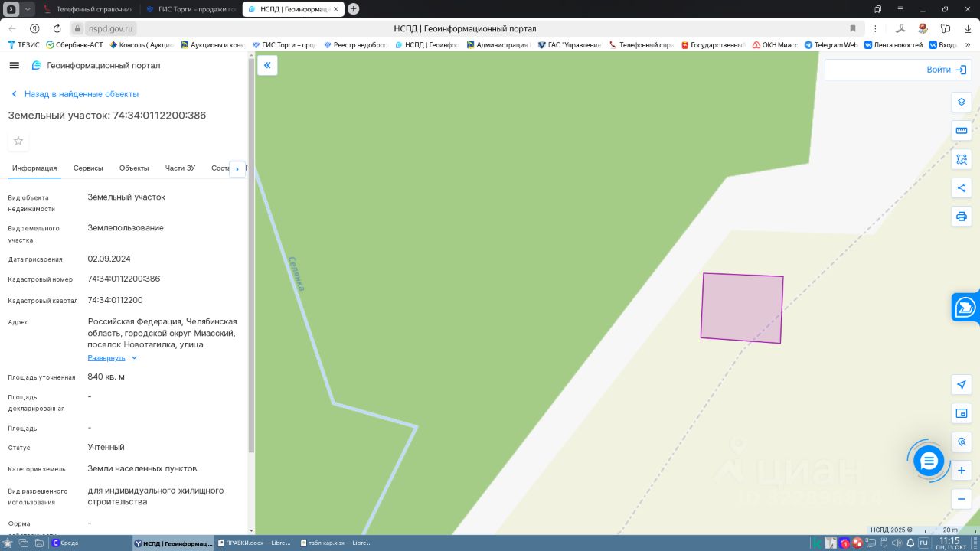Viewport: 980px width, 551px height.
Task: Switch to the ГИС Торги browser tab
Action: [191, 9]
